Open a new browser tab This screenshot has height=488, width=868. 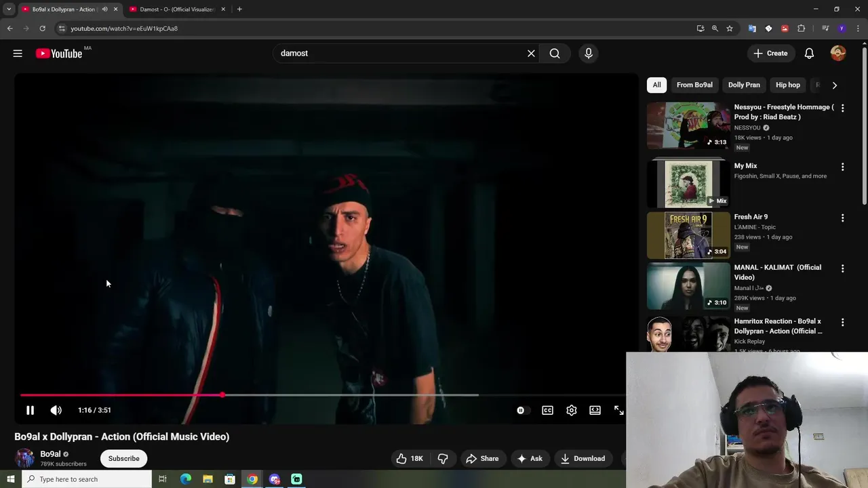click(239, 9)
